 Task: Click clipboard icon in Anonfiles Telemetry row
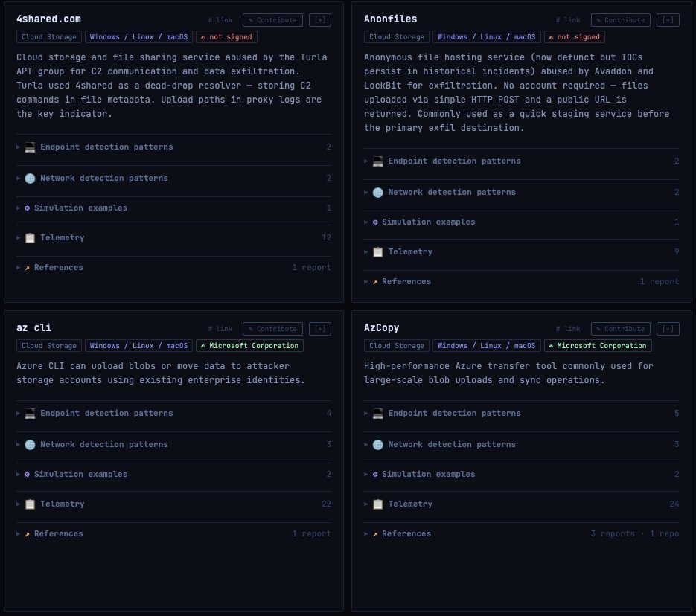(377, 252)
